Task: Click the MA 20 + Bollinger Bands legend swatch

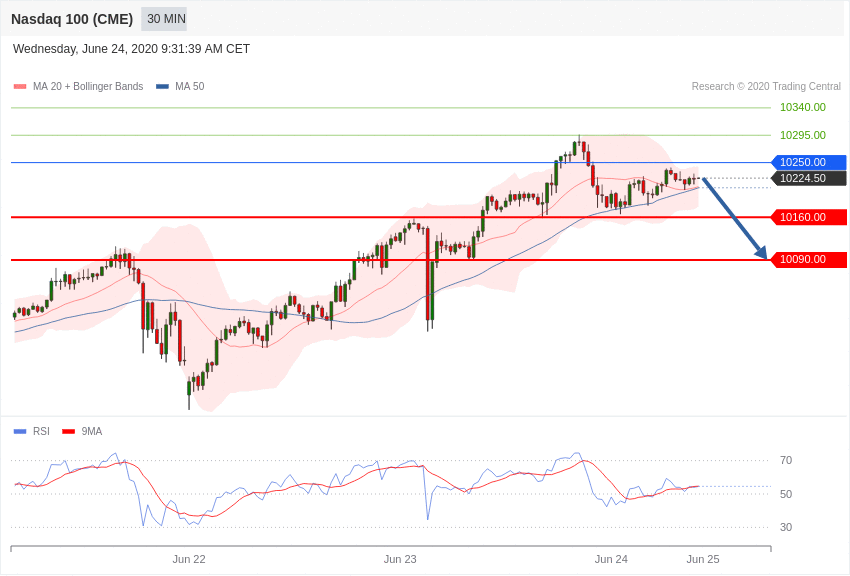Action: tap(20, 87)
